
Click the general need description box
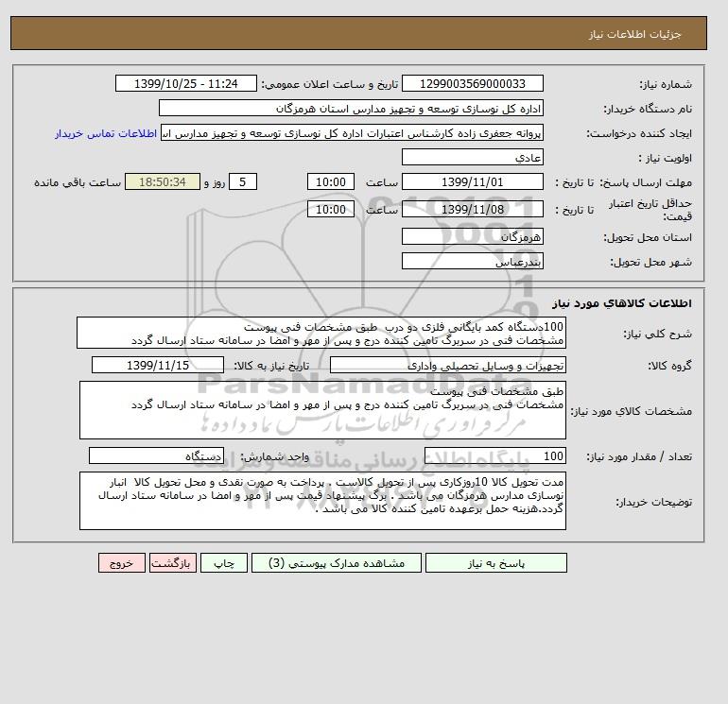pyautogui.click(x=321, y=334)
